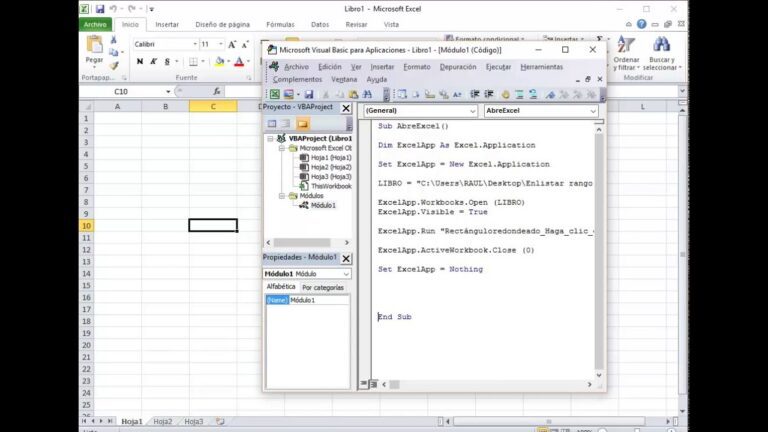Image resolution: width=768 pixels, height=432 pixels.
Task: Toggle breakpoint using the hand icon
Action: [505, 95]
